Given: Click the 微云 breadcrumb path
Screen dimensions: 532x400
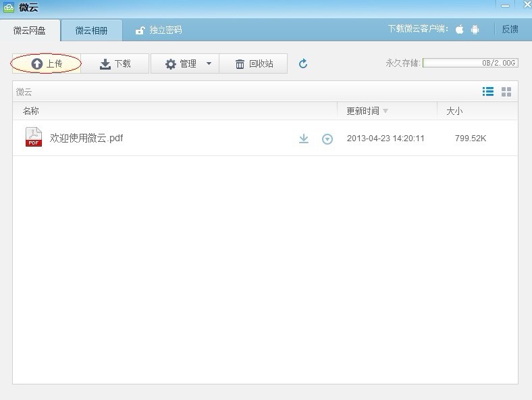Looking at the screenshot, I should click(24, 92).
